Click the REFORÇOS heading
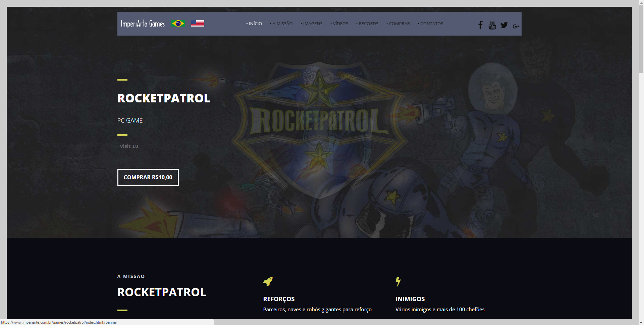This screenshot has height=325, width=644. 279,299
